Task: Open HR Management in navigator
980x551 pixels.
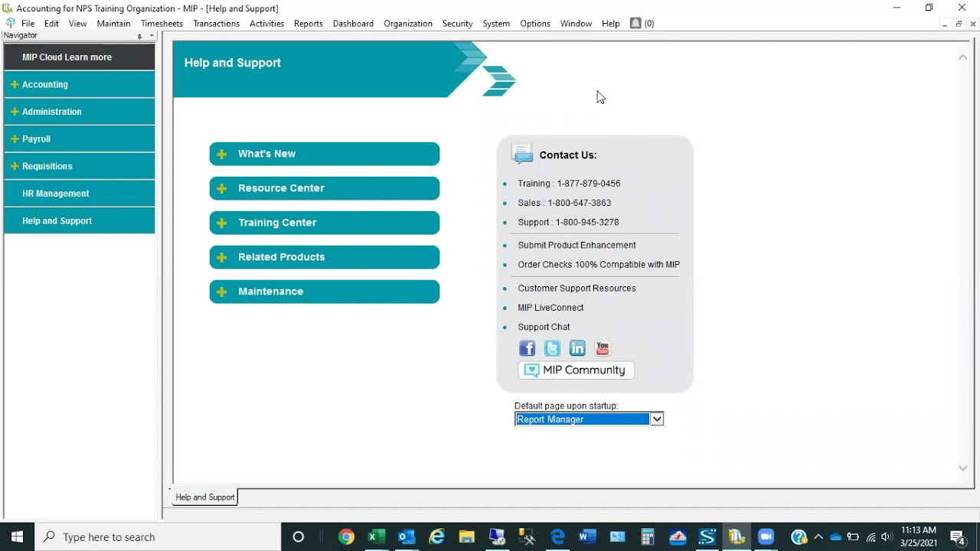Action: (80, 194)
